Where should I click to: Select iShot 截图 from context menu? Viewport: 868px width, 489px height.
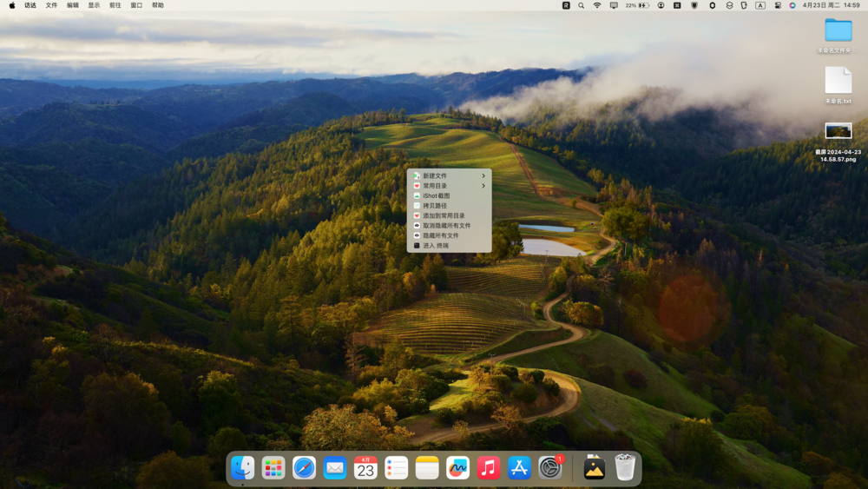(436, 196)
